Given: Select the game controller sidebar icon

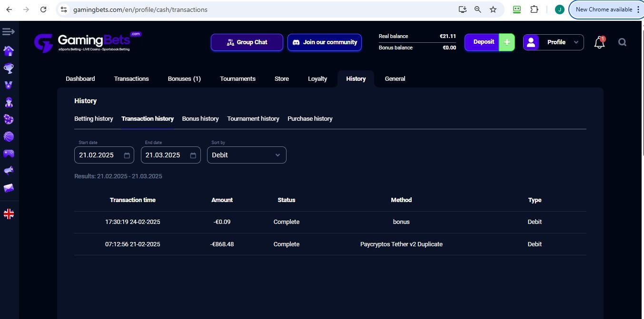Looking at the screenshot, I should [x=9, y=154].
